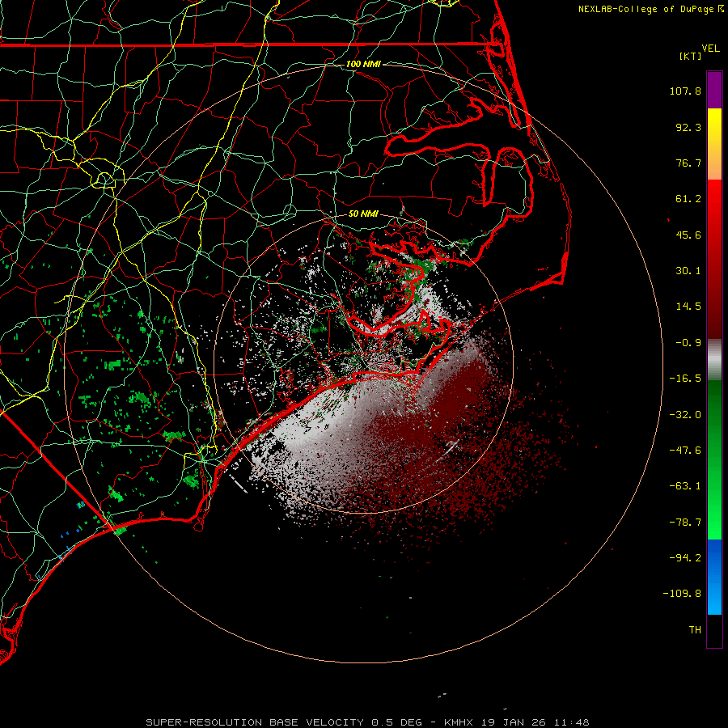Viewport: 728px width, 728px height.
Task: Click the purple segment of velocity color bar
Action: point(714,90)
